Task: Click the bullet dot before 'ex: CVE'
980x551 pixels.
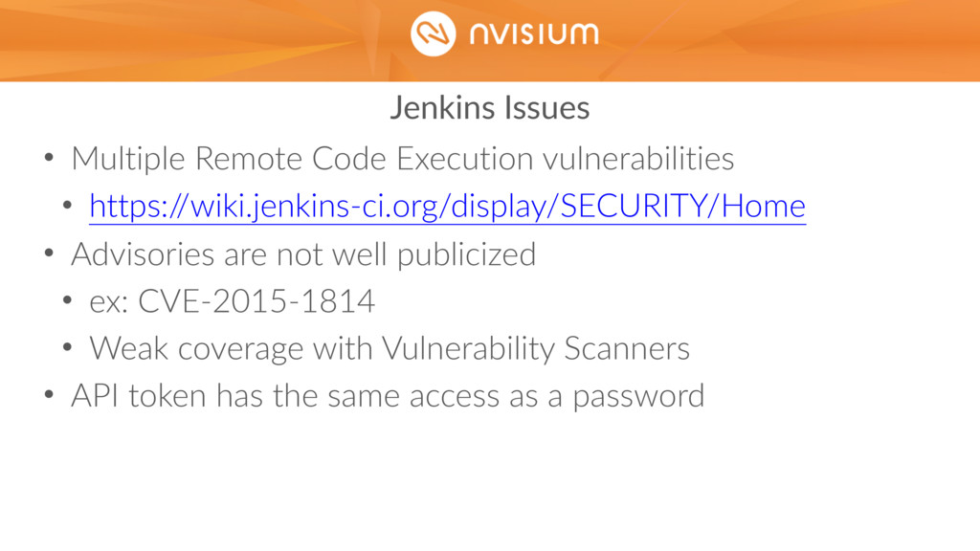Action: click(x=68, y=300)
